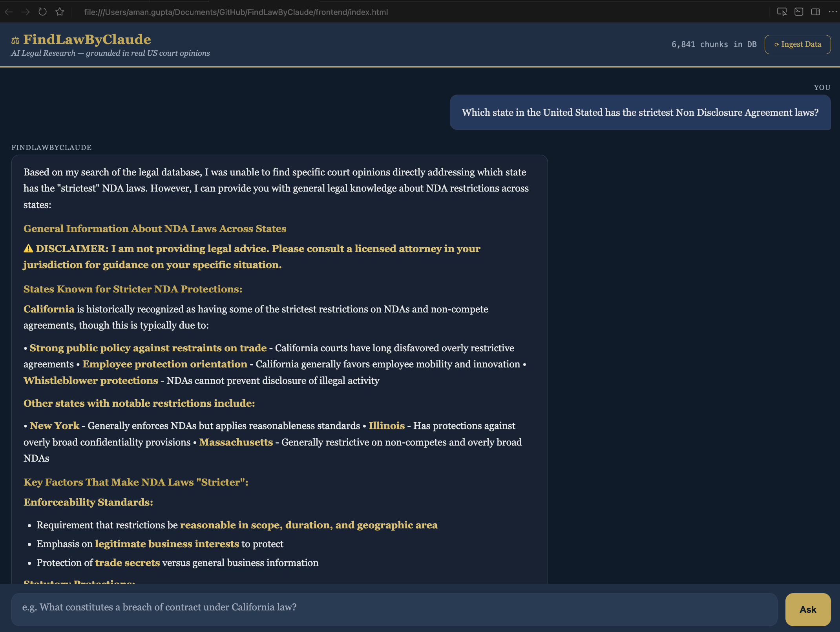840x632 pixels.
Task: Click the user's NDA question bubble
Action: point(640,113)
